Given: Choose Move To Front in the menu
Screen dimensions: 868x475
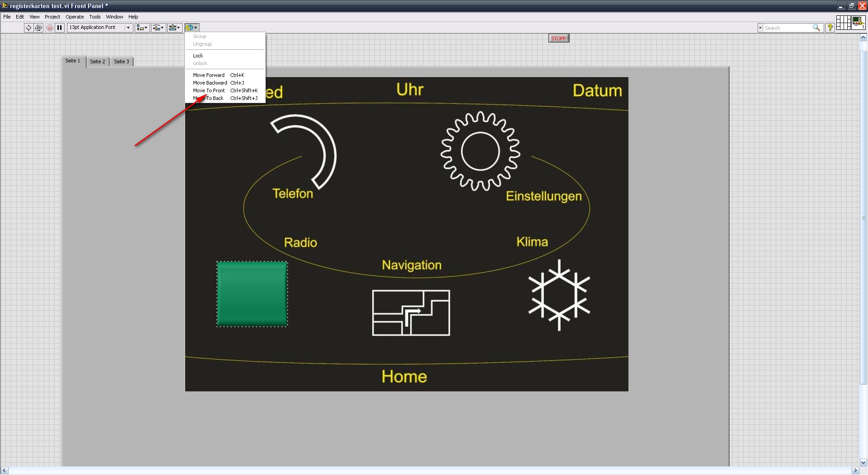Looking at the screenshot, I should click(225, 90).
